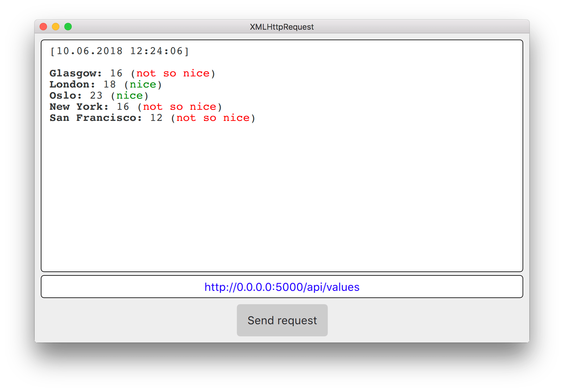The width and height of the screenshot is (564, 392).
Task: Click the green 'nice' label beside Oslo
Action: coord(130,95)
